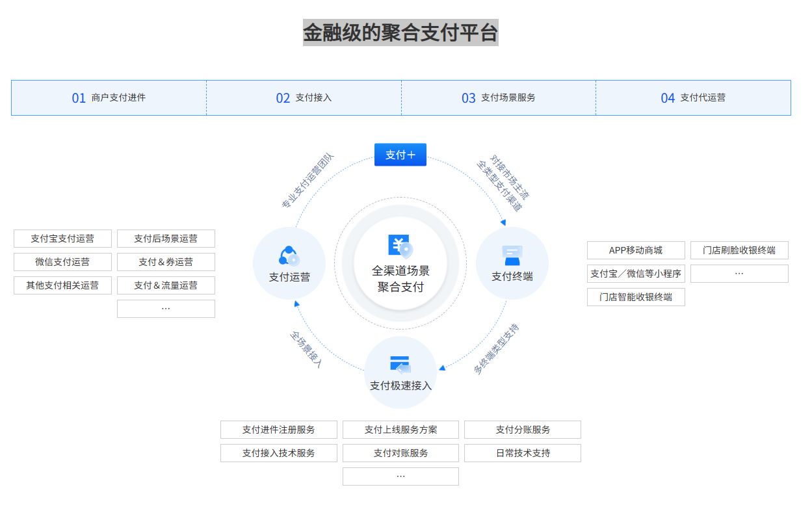Click the 日常技术支持 box
The width and height of the screenshot is (812, 522).
(523, 453)
